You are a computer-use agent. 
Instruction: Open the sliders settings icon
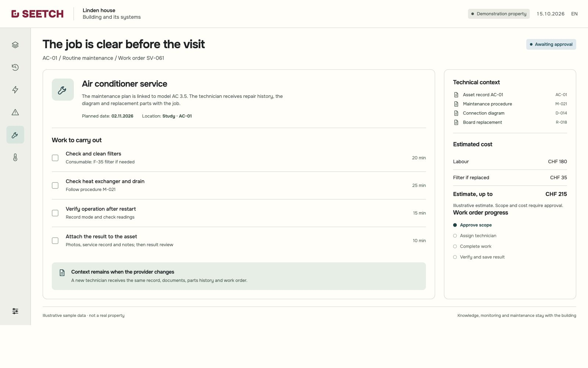tap(15, 311)
